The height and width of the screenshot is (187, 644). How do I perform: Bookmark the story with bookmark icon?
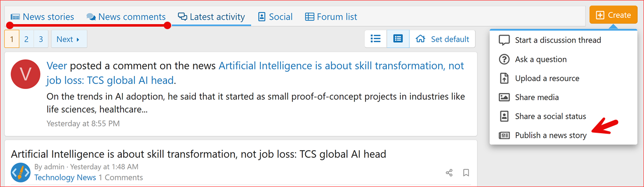point(466,173)
